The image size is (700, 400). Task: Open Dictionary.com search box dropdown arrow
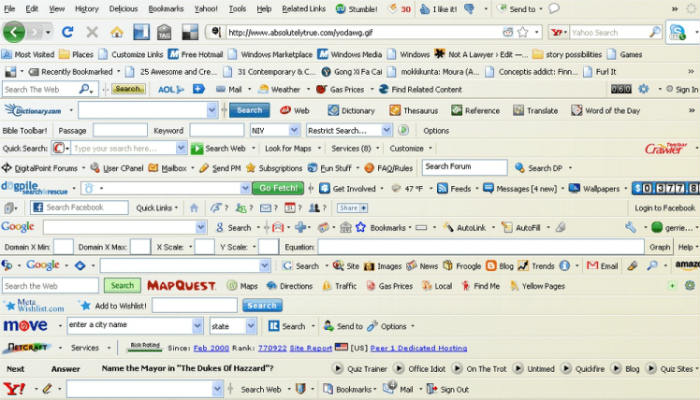(212, 110)
